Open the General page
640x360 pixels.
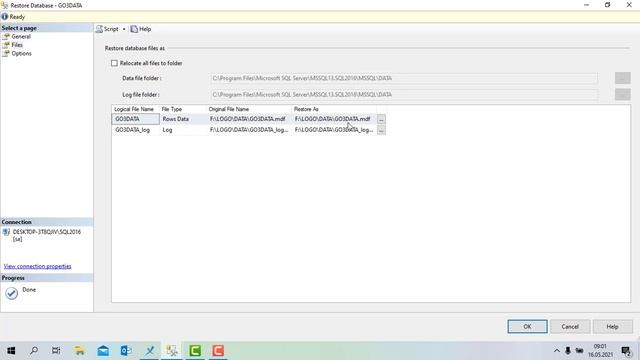pos(21,36)
